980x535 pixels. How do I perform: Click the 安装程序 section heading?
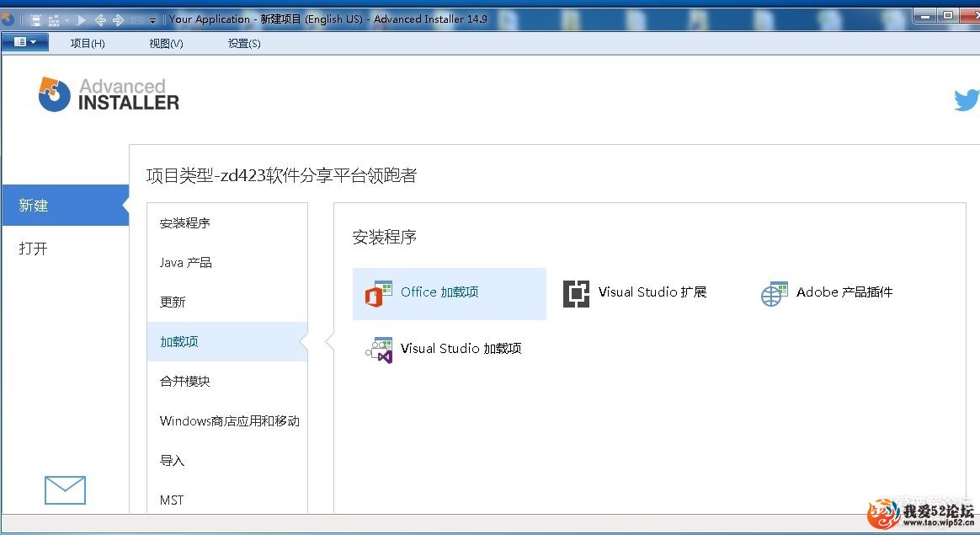pos(385,237)
